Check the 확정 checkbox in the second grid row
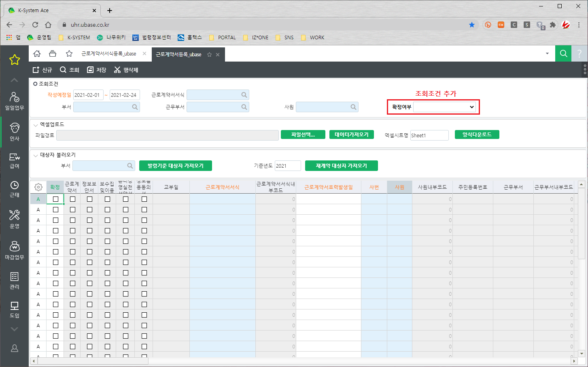The image size is (588, 367). point(55,209)
